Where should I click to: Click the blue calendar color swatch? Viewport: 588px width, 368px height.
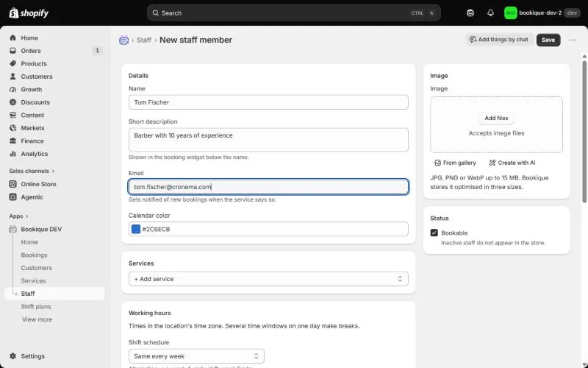[x=136, y=229]
